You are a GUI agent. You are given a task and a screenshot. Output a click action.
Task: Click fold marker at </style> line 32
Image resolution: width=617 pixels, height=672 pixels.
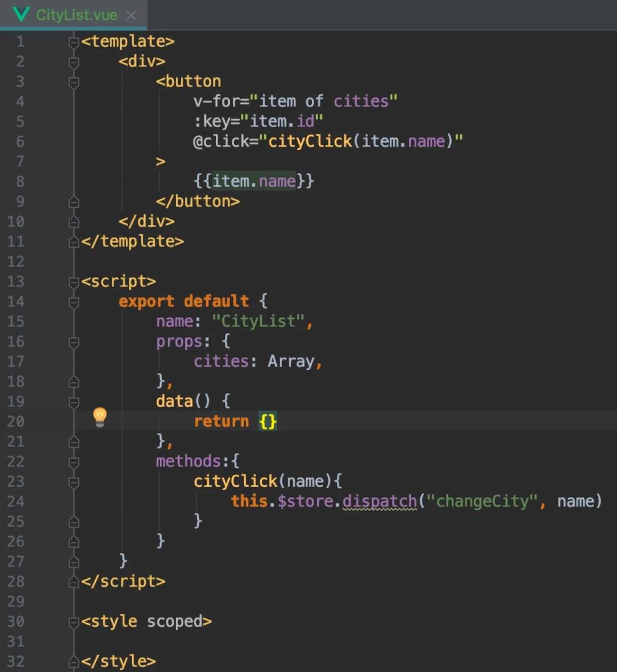pos(74,662)
